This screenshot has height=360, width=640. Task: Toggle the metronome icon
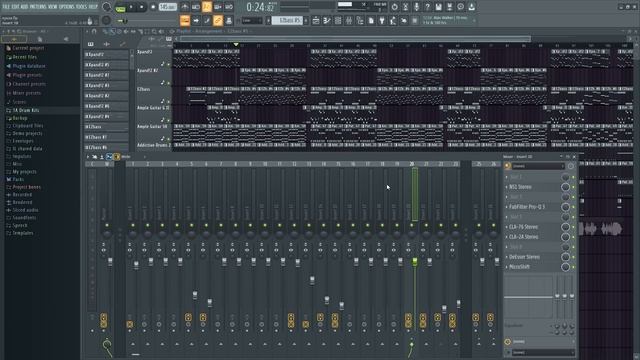point(185,7)
